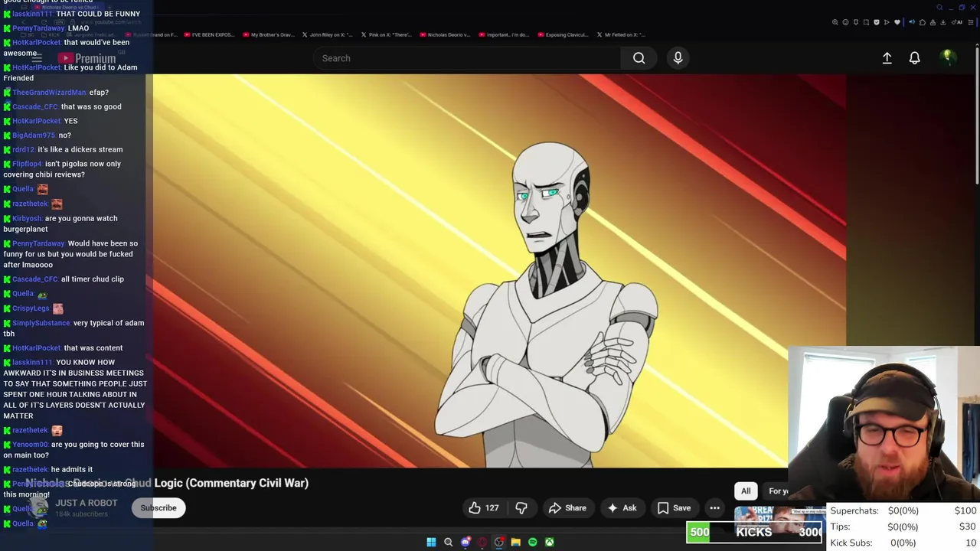Open the browser ad-blocker shield icon

coord(877,22)
